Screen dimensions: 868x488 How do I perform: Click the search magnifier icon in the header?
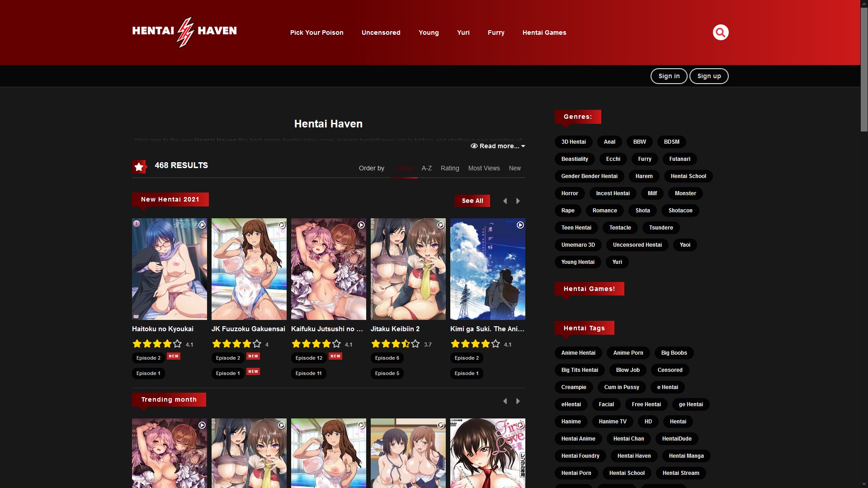[721, 33]
